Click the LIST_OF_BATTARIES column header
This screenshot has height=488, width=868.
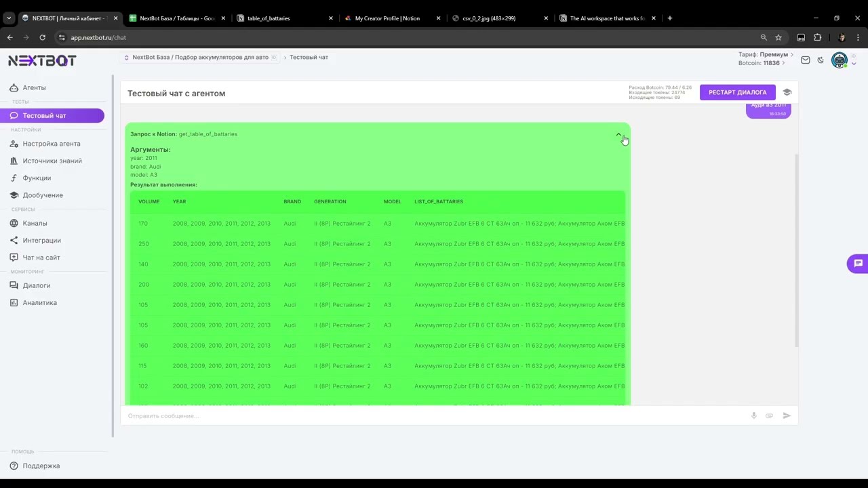439,201
